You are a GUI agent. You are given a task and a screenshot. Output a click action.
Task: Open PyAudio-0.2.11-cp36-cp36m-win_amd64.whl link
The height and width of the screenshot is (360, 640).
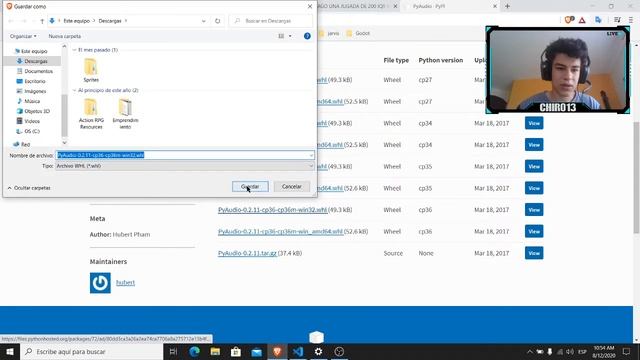[280, 231]
